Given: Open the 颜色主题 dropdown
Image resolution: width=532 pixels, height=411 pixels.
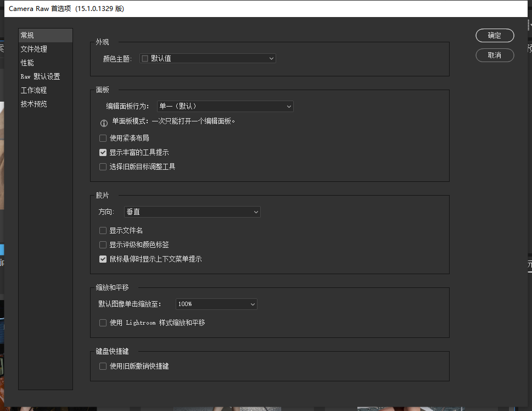Looking at the screenshot, I should (208, 58).
